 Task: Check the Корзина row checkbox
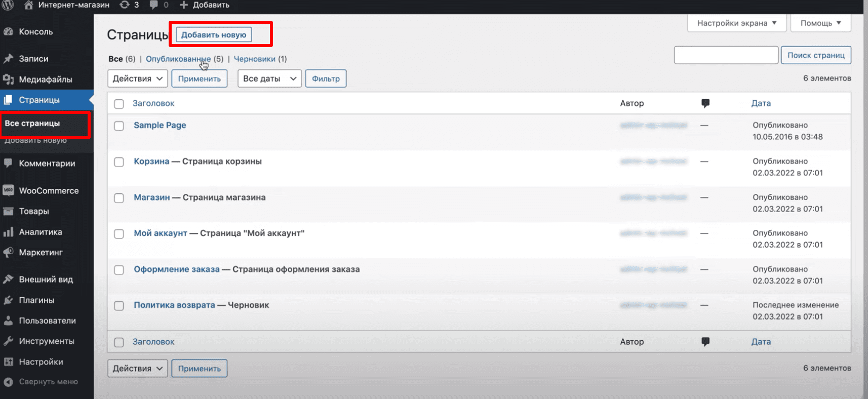point(119,162)
